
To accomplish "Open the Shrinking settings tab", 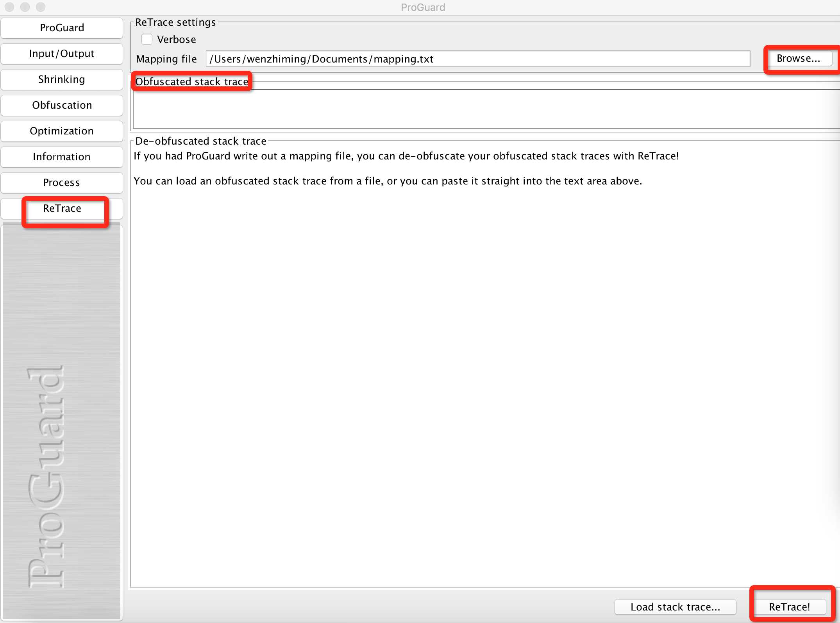I will [62, 79].
